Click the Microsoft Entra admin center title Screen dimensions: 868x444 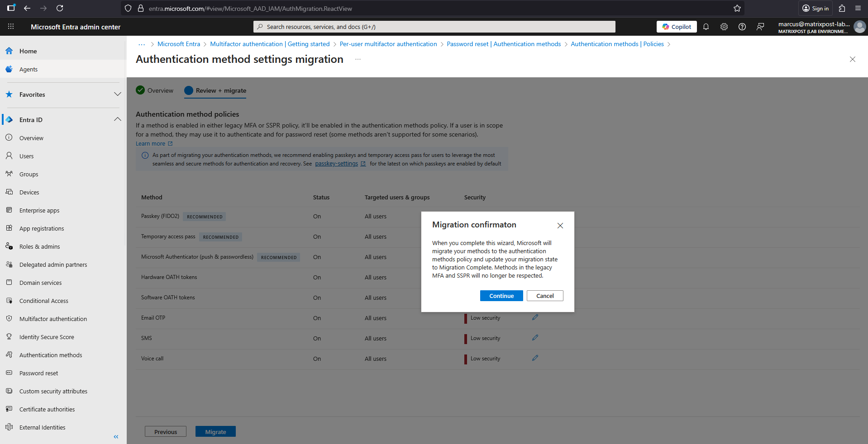76,27
